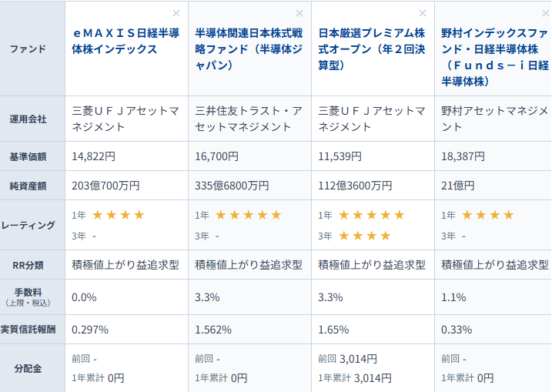Select the 基準価額 row header
The height and width of the screenshot is (392, 552).
[x=28, y=156]
